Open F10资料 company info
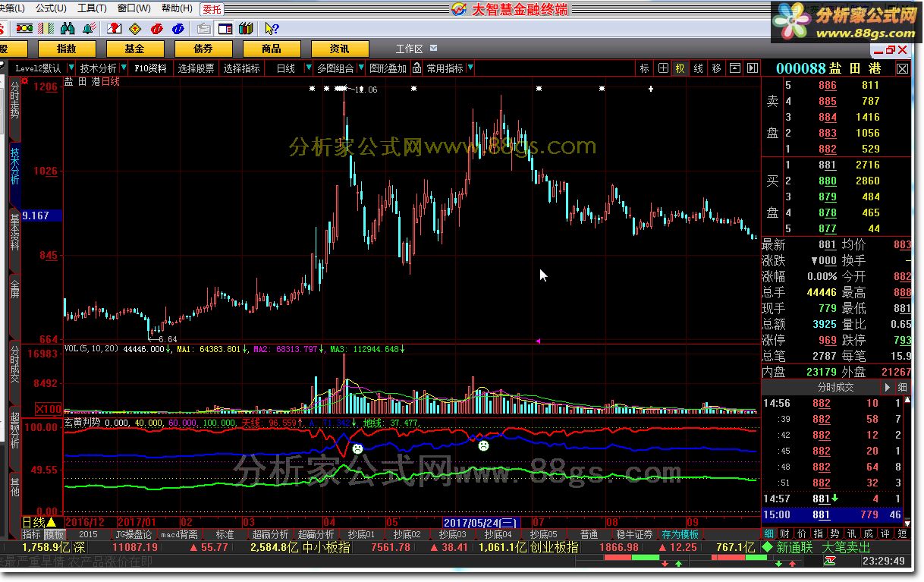Viewport: 924px width, 582px height. pyautogui.click(x=150, y=68)
